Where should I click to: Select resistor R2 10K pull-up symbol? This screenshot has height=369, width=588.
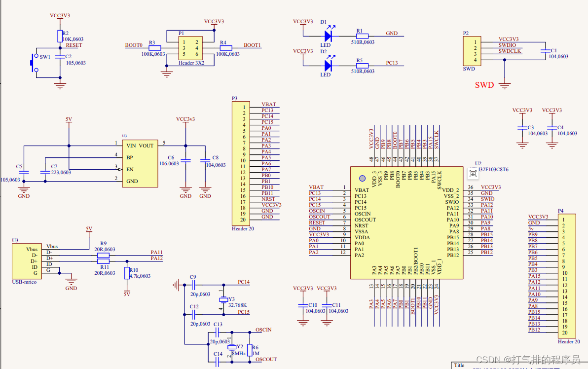coord(60,36)
